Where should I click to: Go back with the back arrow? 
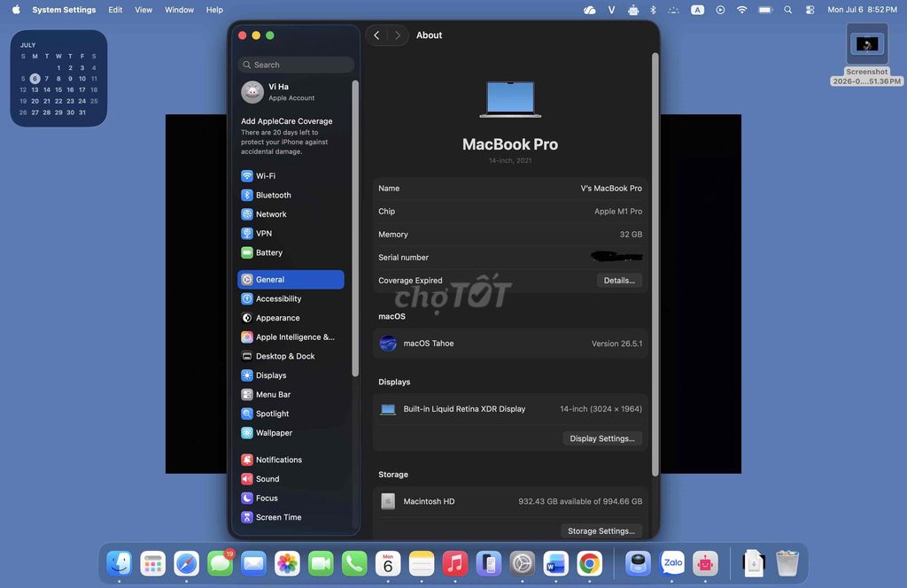(376, 35)
